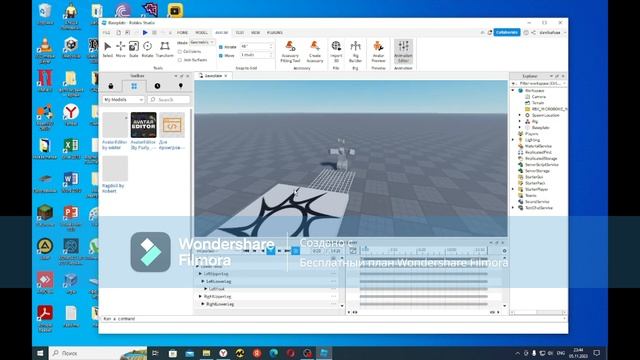Click the Toolbox search field
Screen dimensions: 640x360
coord(169,100)
